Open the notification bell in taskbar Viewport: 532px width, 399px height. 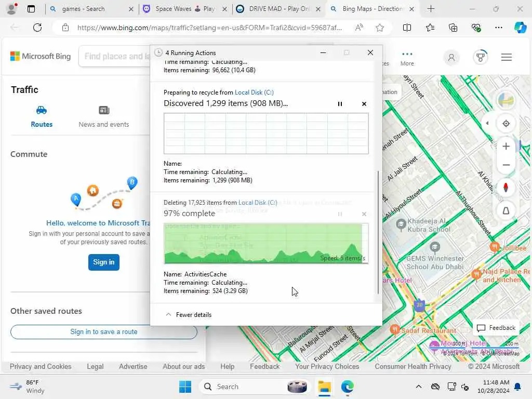(x=518, y=387)
